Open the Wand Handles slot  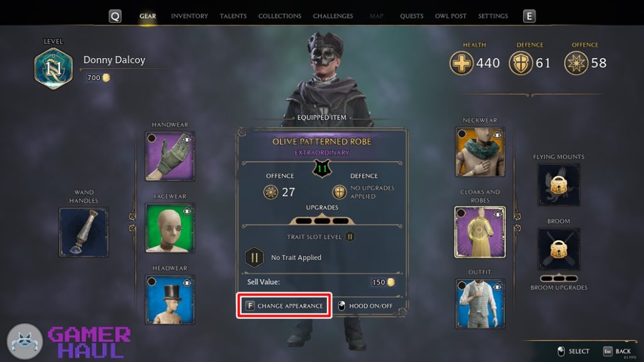[84, 233]
